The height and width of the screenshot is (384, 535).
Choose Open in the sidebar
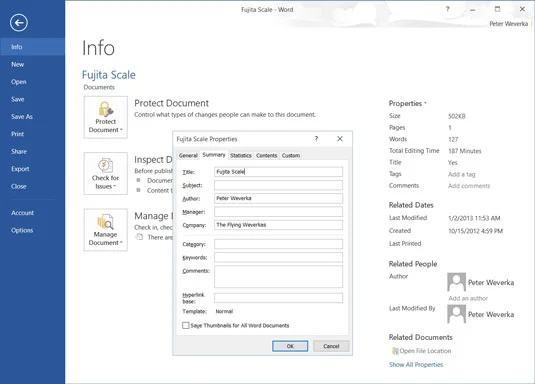(x=32, y=82)
